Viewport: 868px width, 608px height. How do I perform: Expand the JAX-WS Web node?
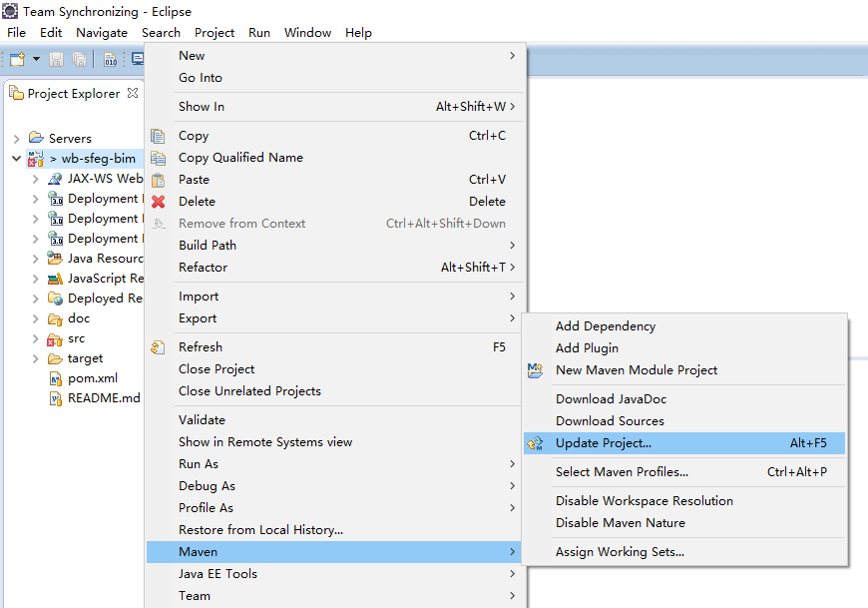(36, 179)
